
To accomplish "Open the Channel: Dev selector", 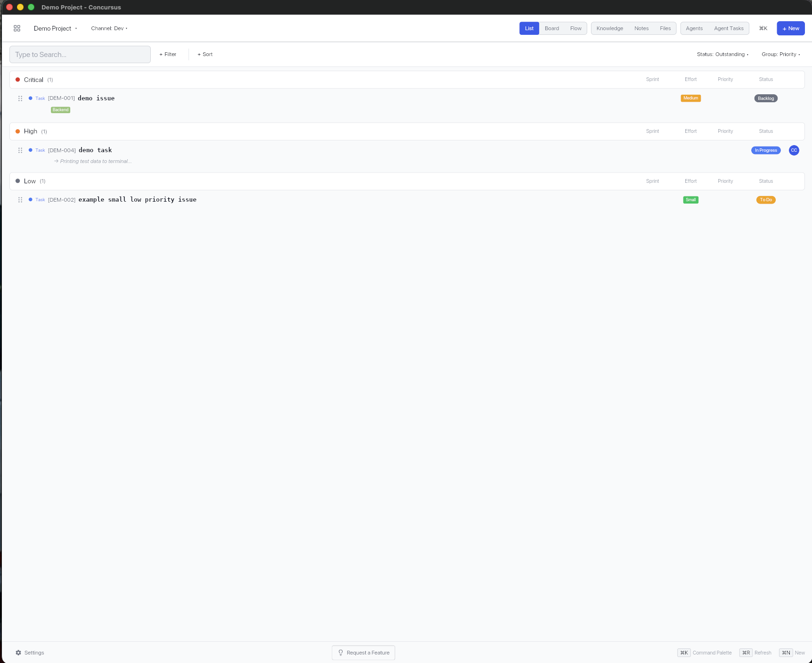I will tap(109, 28).
